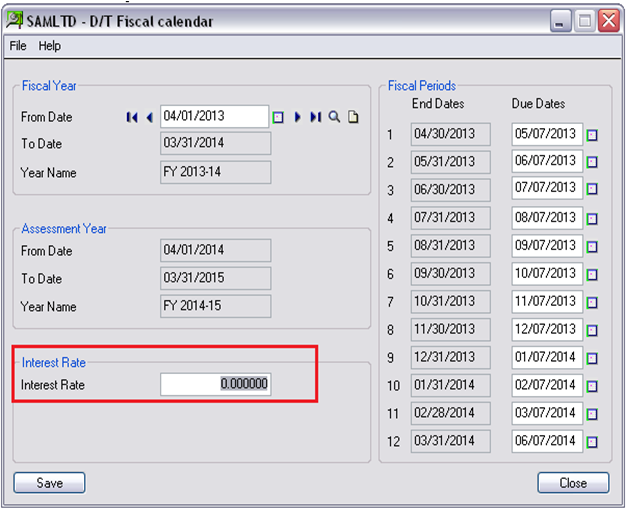Edit due date 10/07/2013 field
The width and height of the screenshot is (627, 511).
547,274
